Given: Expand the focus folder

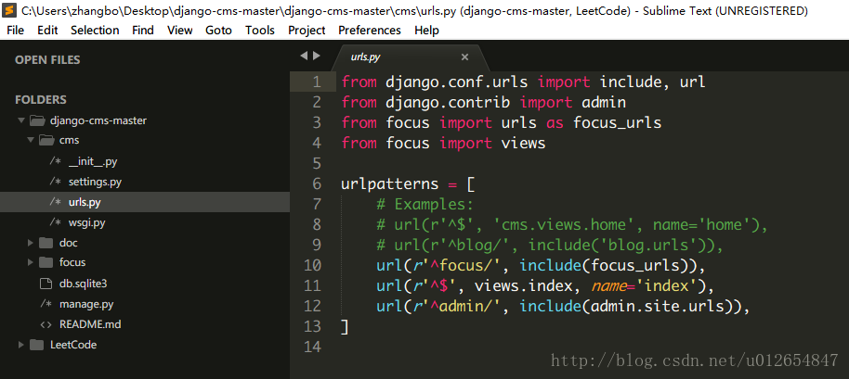Looking at the screenshot, I should (31, 263).
